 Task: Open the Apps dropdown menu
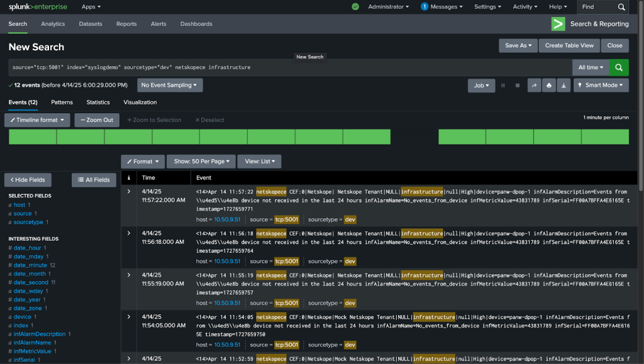tap(91, 6)
